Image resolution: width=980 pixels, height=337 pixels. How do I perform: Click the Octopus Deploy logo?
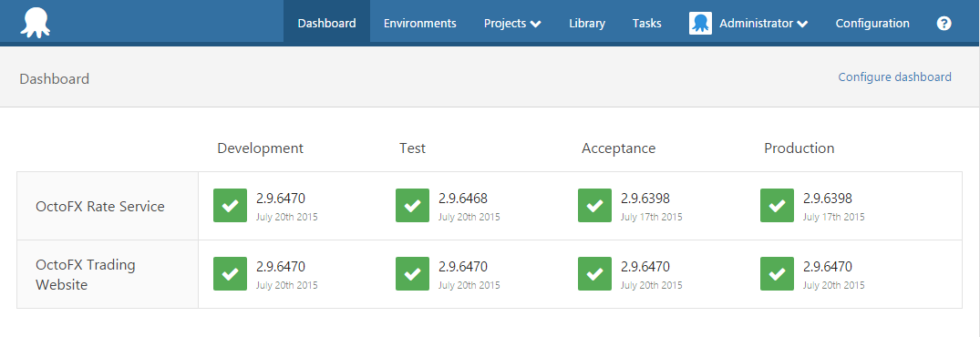[x=35, y=23]
